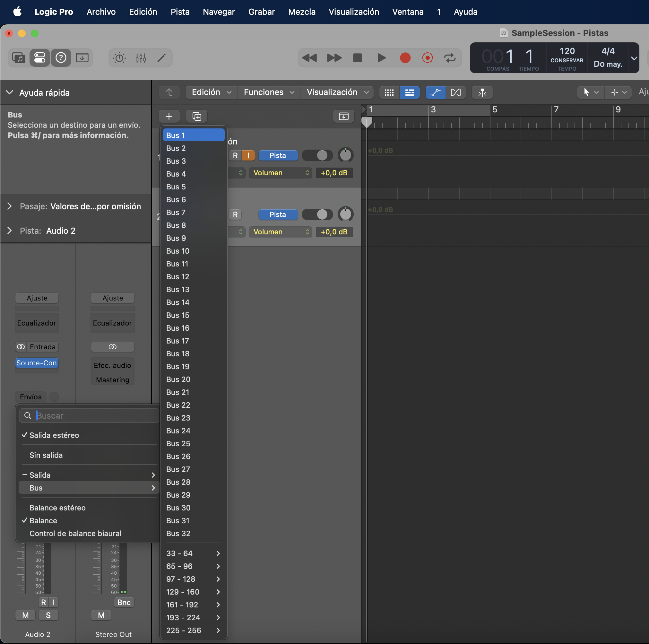Viewport: 649px width, 644px height.
Task: Click the Cycle loop icon
Action: (x=449, y=58)
